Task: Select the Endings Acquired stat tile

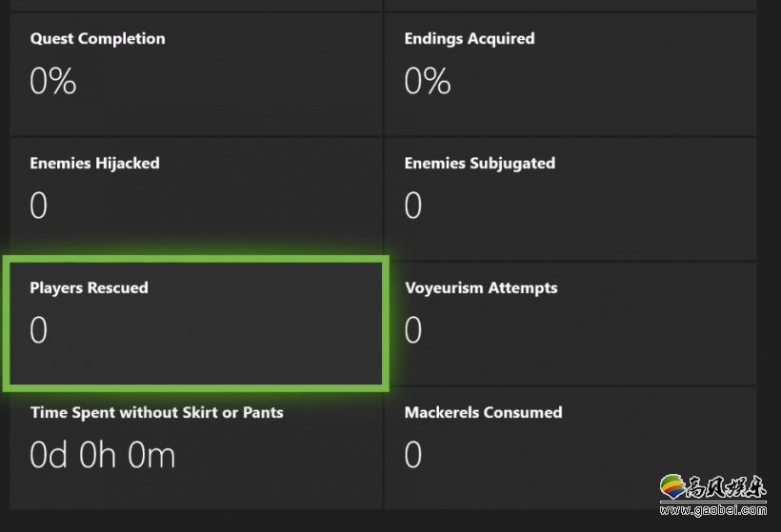Action: 571,74
